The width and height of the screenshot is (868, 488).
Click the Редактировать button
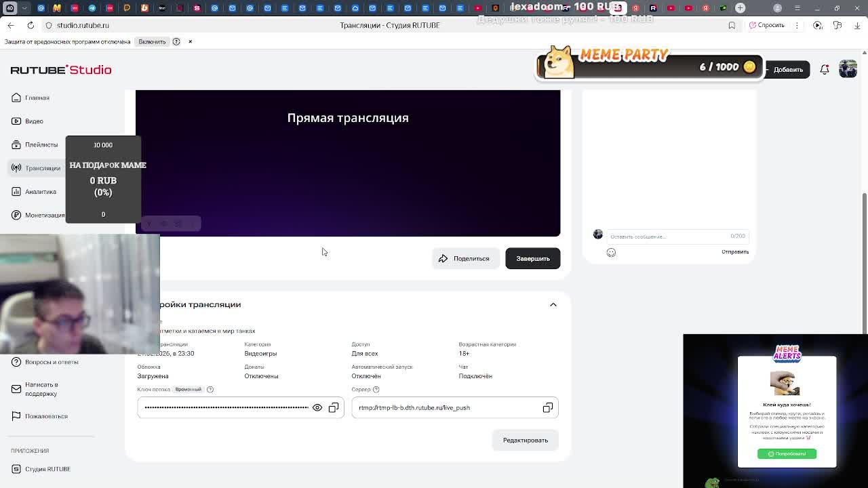coord(526,440)
